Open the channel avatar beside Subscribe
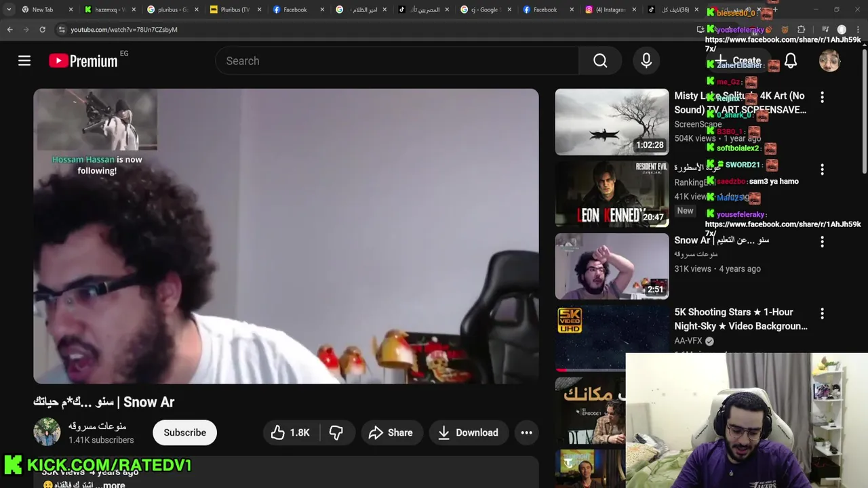 pyautogui.click(x=47, y=432)
